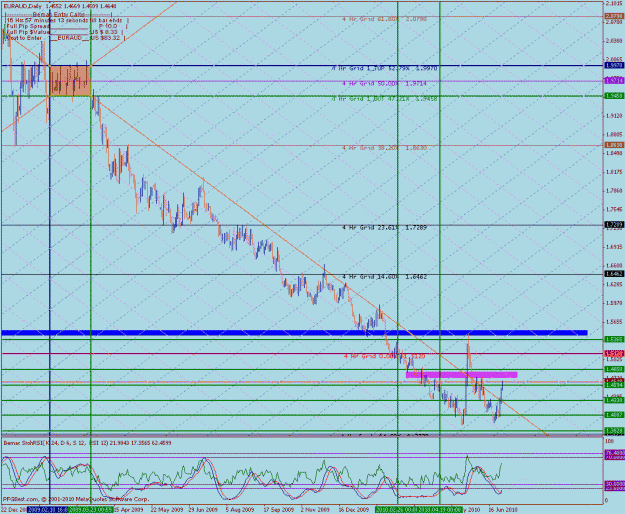Click the 22 May 2009 date label
The height and width of the screenshot is (514, 625).
166,510
